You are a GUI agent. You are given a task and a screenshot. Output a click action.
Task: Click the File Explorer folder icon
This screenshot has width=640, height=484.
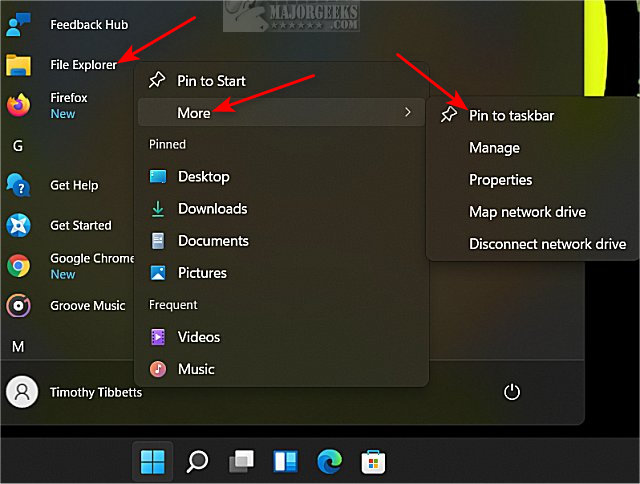click(18, 65)
